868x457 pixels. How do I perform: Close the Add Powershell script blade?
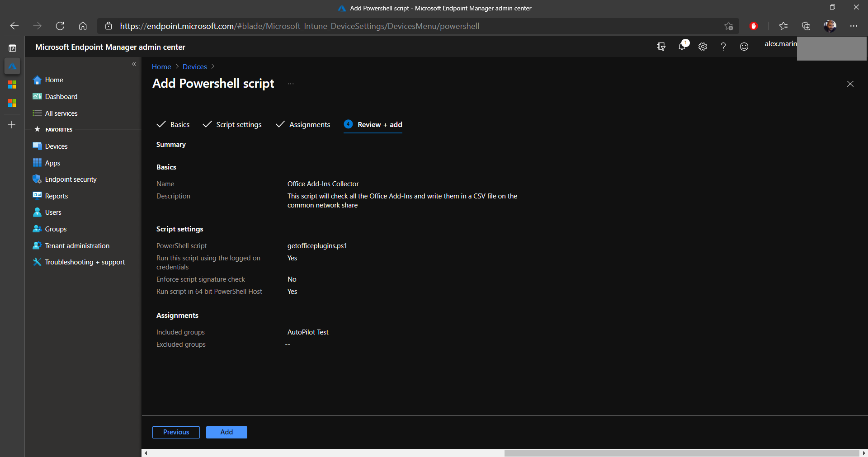(x=850, y=84)
